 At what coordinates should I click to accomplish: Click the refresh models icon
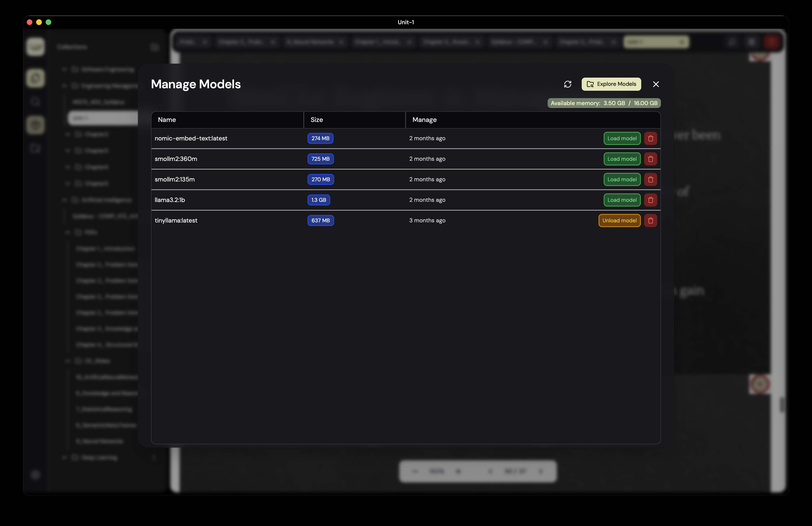pyautogui.click(x=567, y=84)
